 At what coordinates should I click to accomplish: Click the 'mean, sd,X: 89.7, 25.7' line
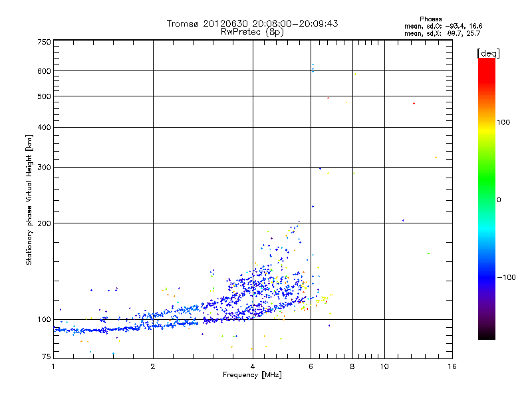click(442, 33)
